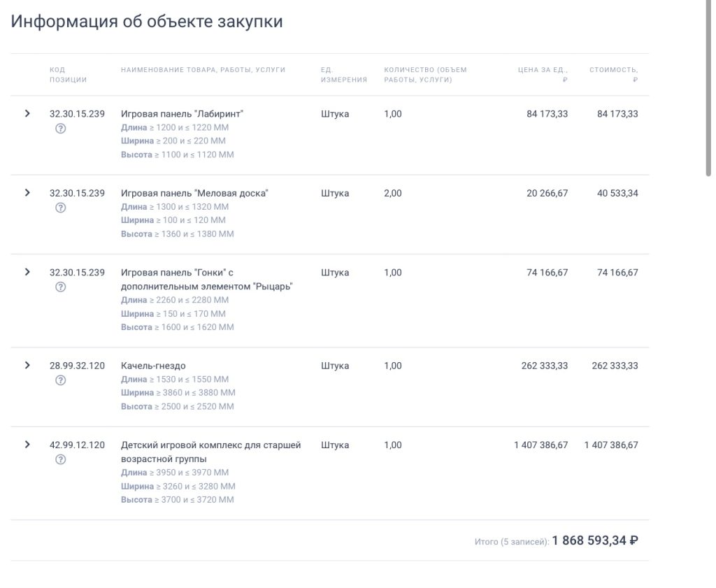
Task: Click item name 'Качель-гнездо'
Action: [x=153, y=366]
